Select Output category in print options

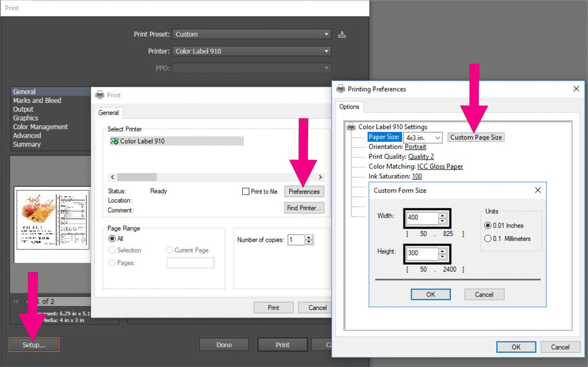coord(23,109)
